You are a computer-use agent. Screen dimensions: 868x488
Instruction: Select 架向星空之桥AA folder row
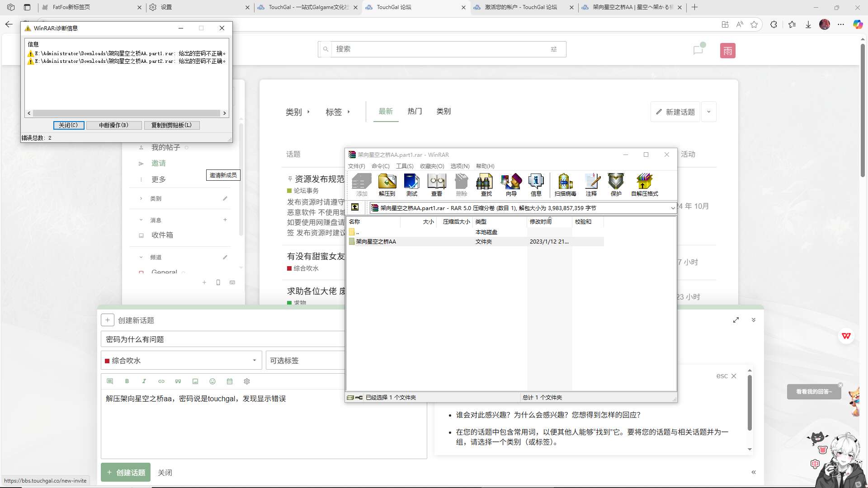[476, 242]
